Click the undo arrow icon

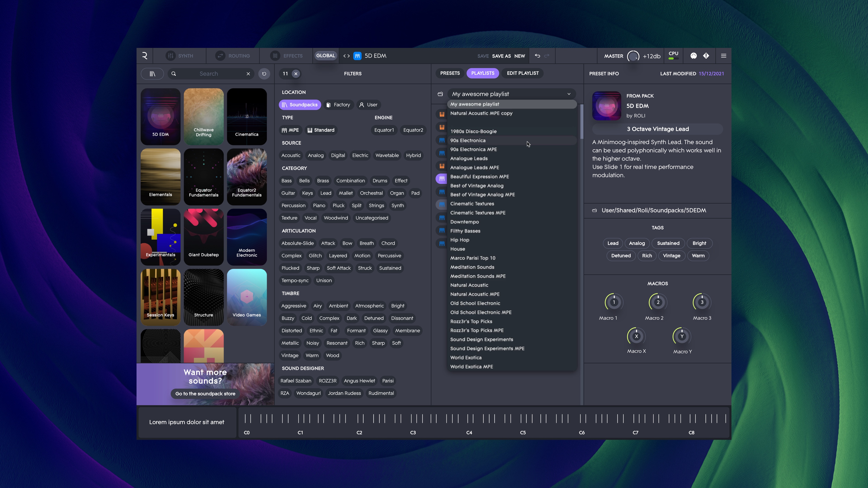pos(537,56)
